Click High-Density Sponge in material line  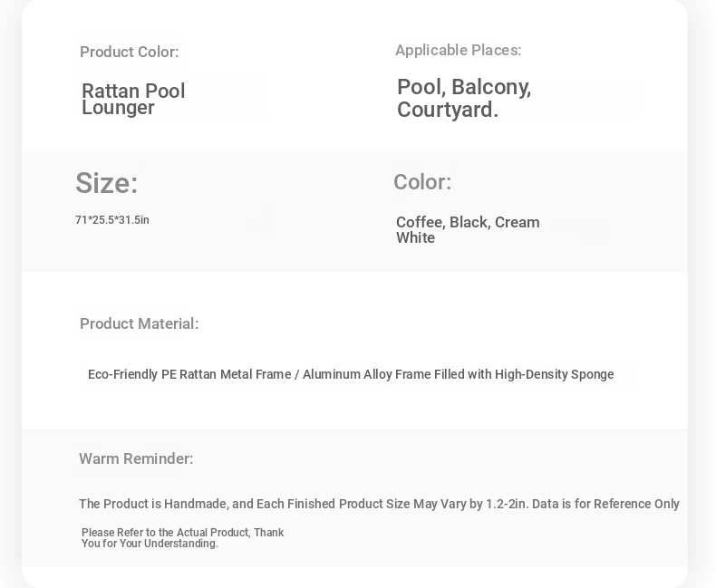555,374
